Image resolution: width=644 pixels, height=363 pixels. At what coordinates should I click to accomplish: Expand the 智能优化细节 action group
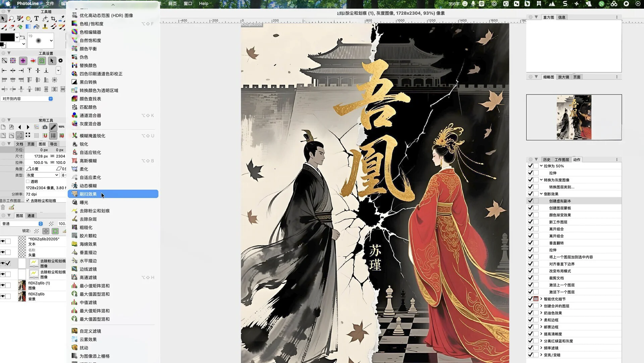[x=541, y=299]
